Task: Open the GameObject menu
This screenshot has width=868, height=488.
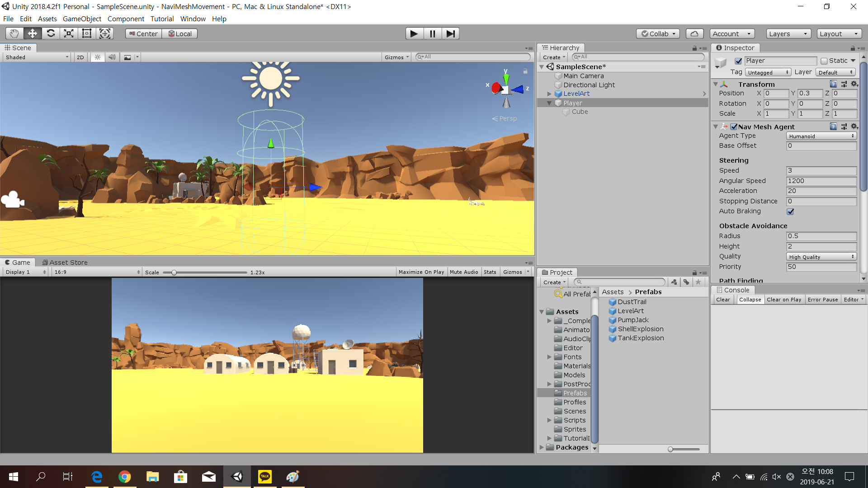Action: [82, 19]
